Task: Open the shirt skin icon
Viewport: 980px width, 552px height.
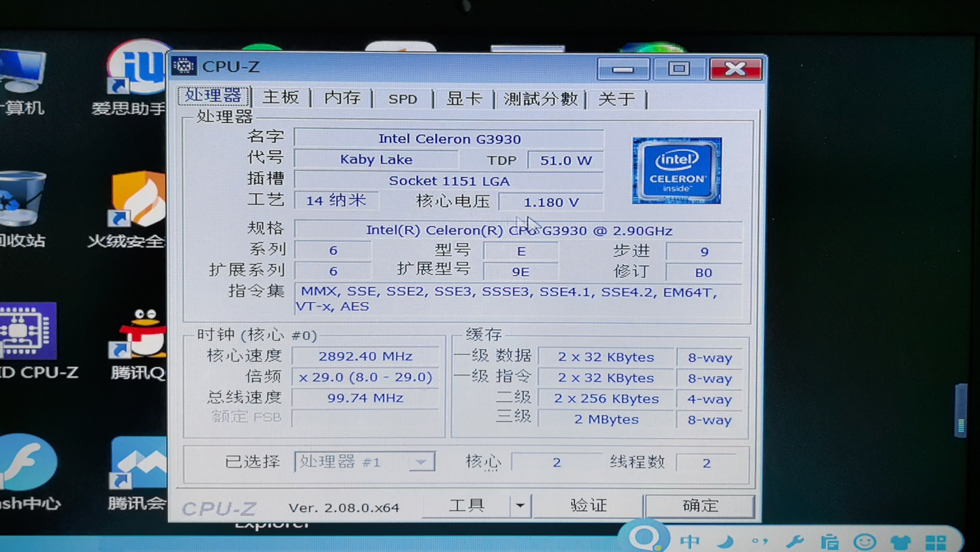Action: click(x=900, y=541)
